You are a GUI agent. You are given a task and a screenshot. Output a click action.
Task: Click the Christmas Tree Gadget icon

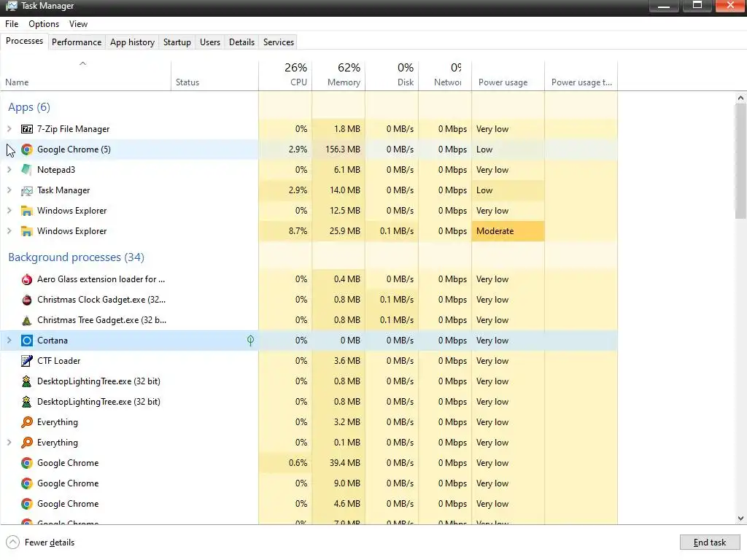coord(27,321)
